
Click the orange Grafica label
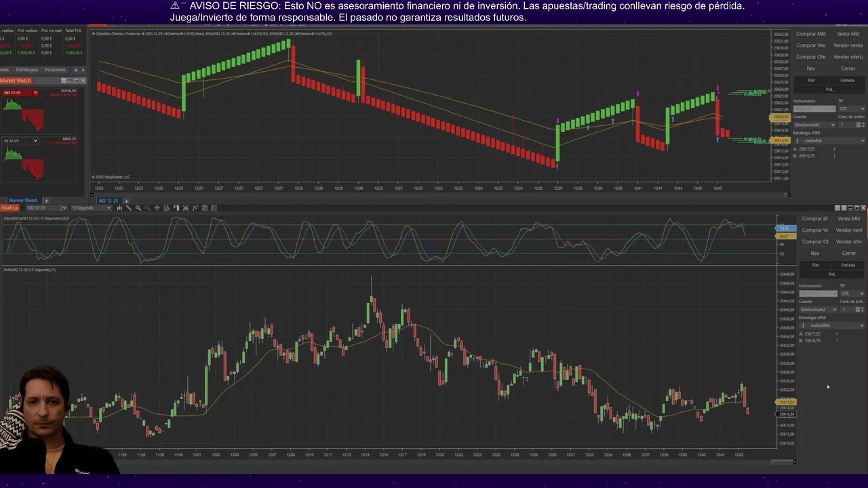click(x=9, y=208)
